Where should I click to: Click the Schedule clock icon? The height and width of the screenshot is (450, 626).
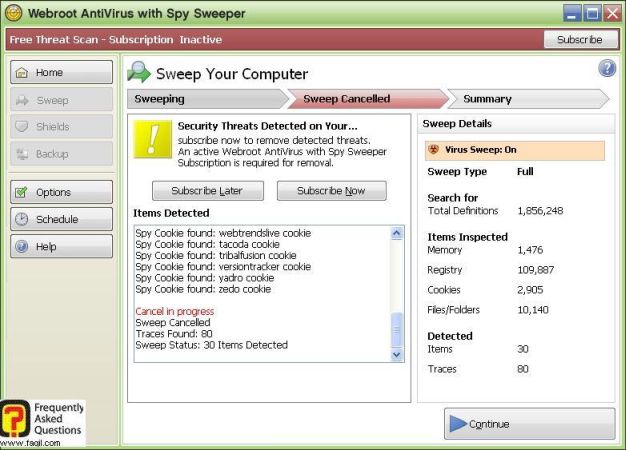coord(22,219)
